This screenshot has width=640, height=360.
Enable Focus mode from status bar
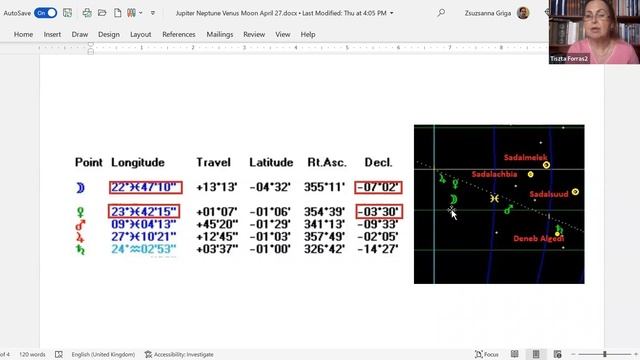(487, 354)
